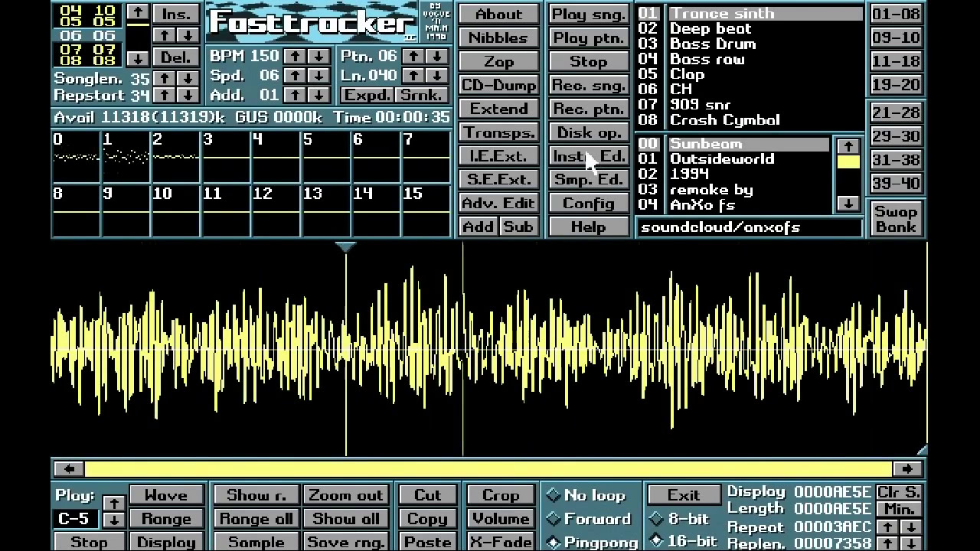Screen dimensions: 980x551
Task: Select Forward loop mode
Action: pos(588,520)
